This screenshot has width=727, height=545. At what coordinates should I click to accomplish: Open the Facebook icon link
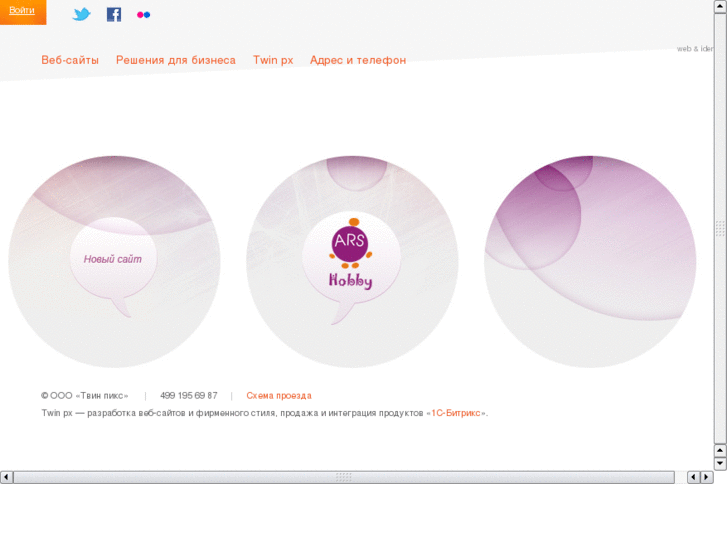[114, 14]
